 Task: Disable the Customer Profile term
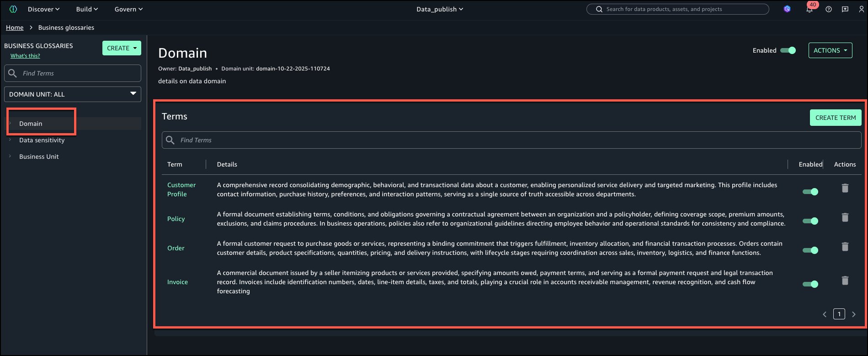(810, 192)
